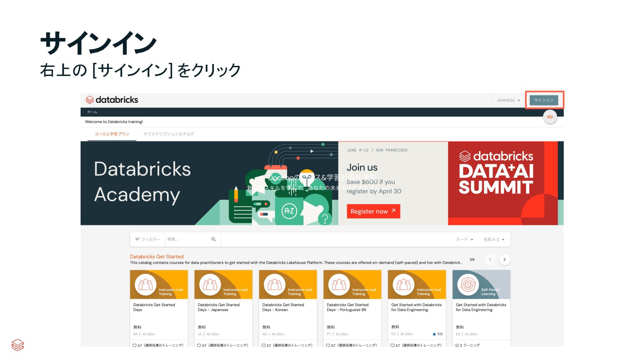Screen dimensions: 644x363
Task: Click the 'KO | 4h 00m' card detail
Action: click(x=273, y=334)
